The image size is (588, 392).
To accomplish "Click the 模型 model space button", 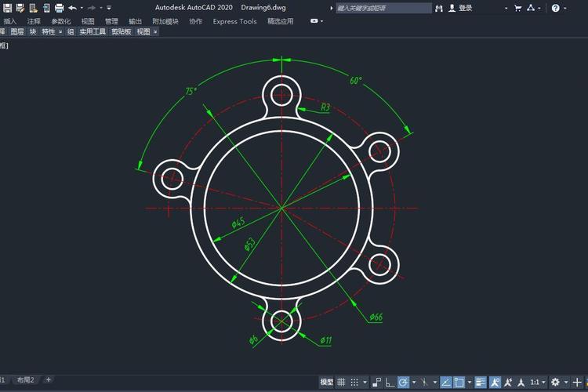I will click(327, 383).
